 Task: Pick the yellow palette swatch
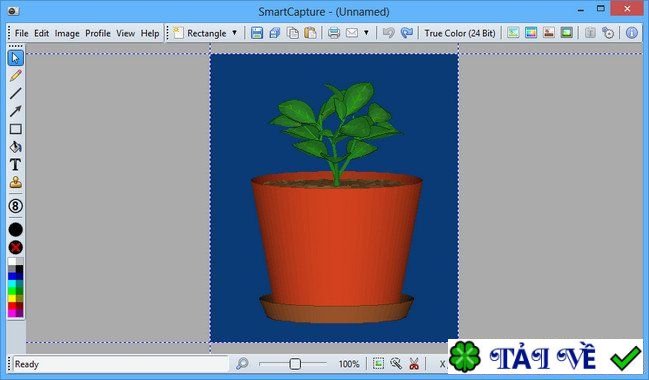[x=12, y=298]
